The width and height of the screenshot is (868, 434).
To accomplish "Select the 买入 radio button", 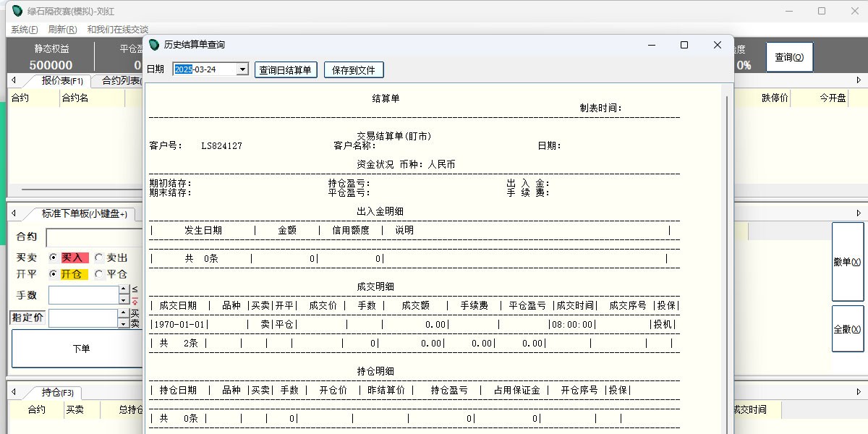I will coord(54,258).
